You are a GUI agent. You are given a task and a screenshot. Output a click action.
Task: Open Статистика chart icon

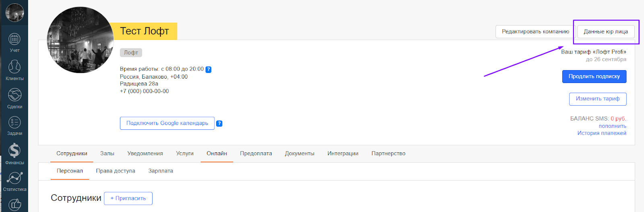point(14,178)
